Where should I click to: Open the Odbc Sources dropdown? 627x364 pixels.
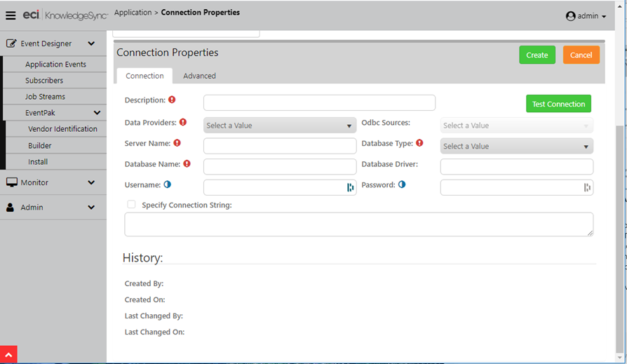point(517,126)
